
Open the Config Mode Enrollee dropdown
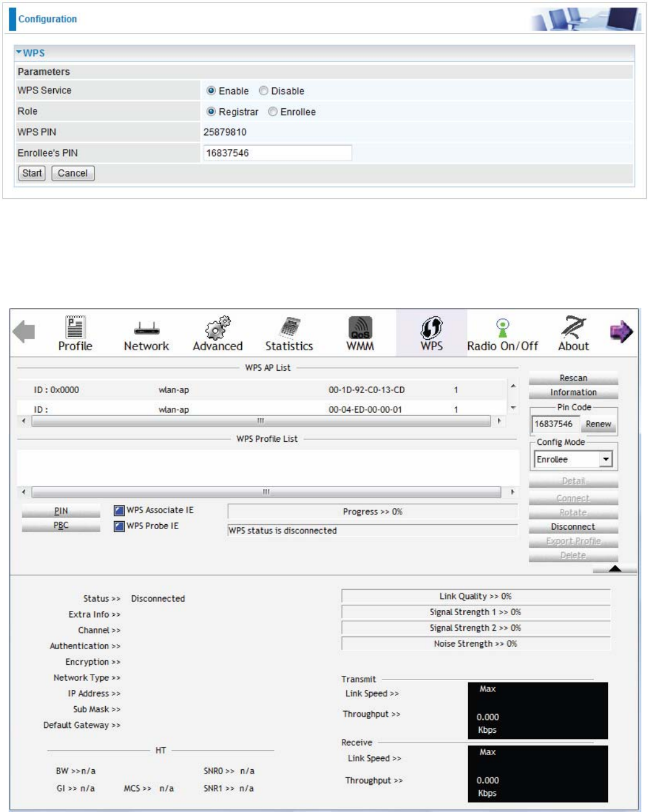click(573, 459)
